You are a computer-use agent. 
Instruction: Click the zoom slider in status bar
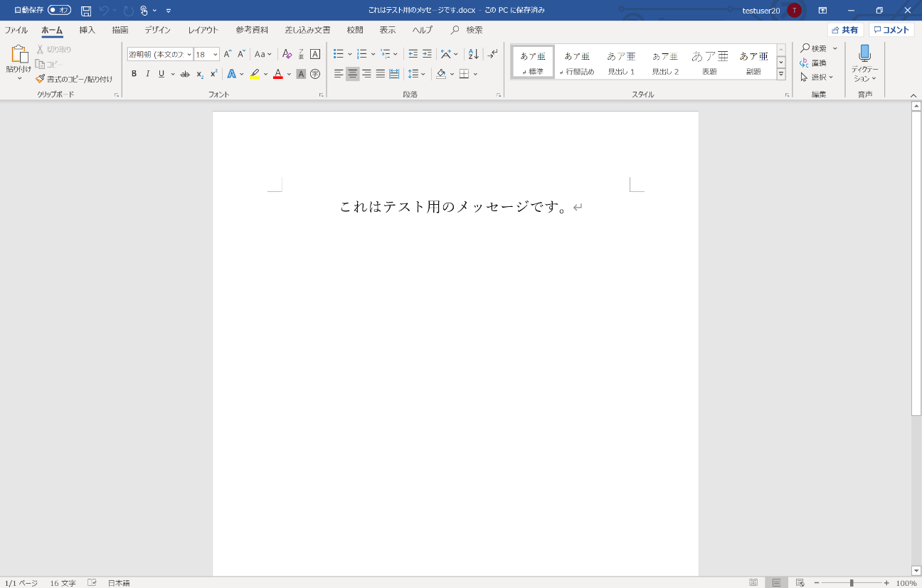(852, 583)
